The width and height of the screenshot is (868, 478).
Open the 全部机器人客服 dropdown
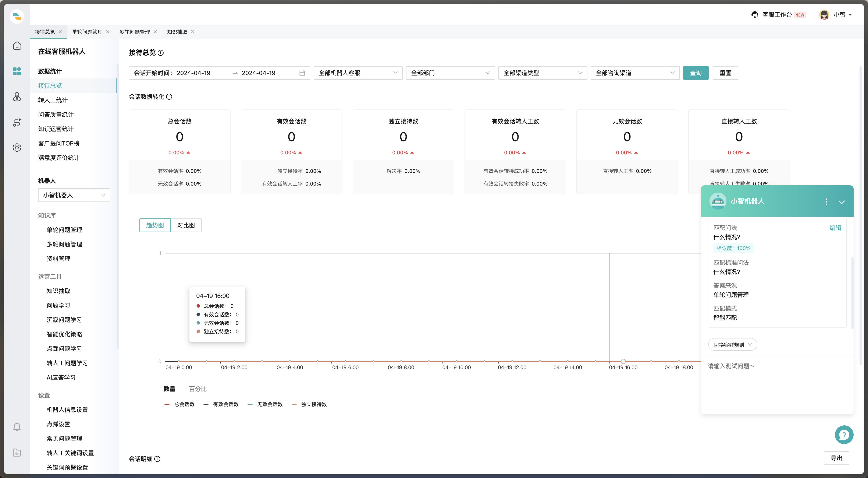click(358, 73)
